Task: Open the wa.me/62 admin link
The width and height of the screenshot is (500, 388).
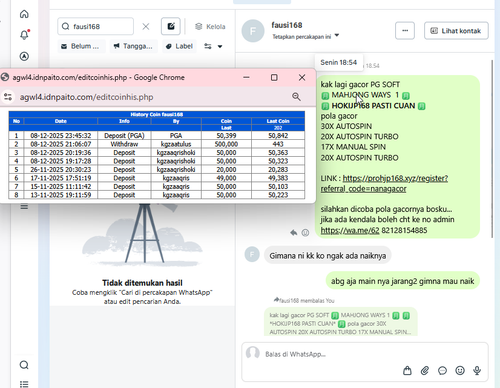Action: [350, 230]
